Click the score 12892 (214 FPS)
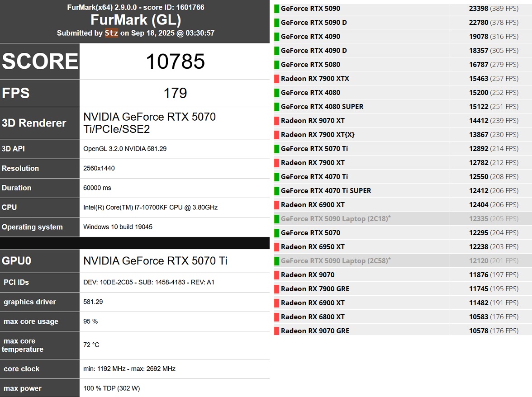Viewport: 532px width, 397px height. pyautogui.click(x=494, y=149)
